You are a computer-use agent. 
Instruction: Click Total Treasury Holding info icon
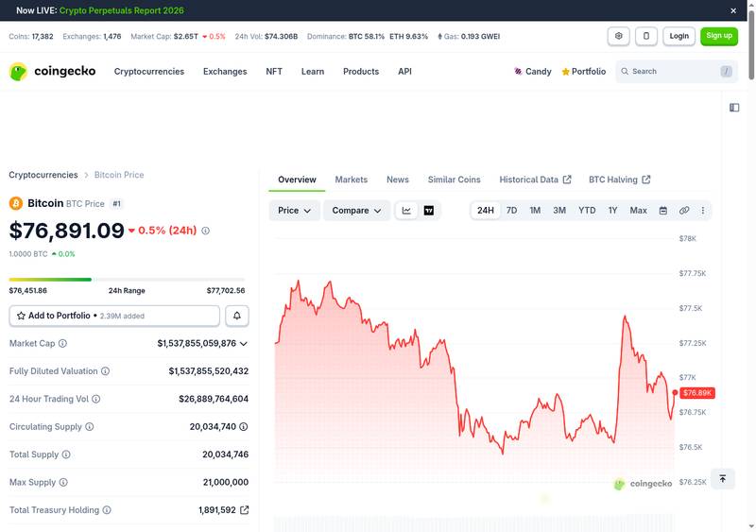click(107, 510)
